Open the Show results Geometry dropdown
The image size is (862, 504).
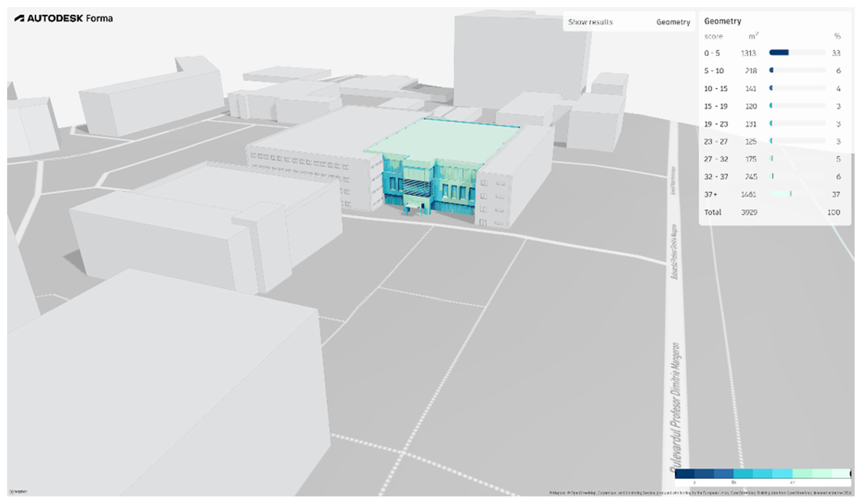pyautogui.click(x=629, y=22)
